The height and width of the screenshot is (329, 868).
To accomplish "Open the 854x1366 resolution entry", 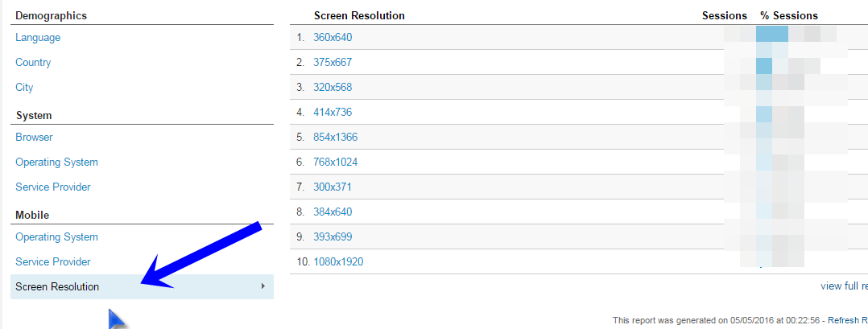I will [x=336, y=137].
